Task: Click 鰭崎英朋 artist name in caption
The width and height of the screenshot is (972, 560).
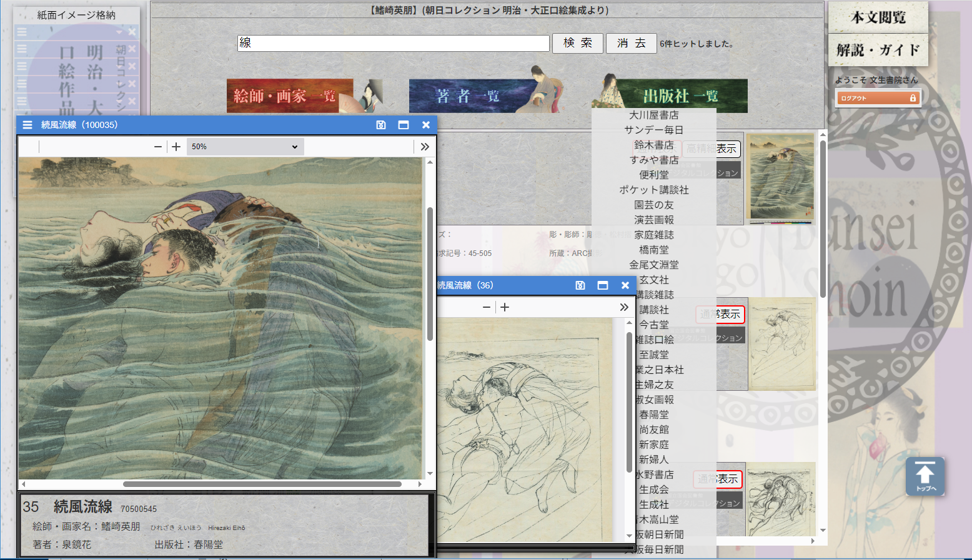Action: coord(121,526)
